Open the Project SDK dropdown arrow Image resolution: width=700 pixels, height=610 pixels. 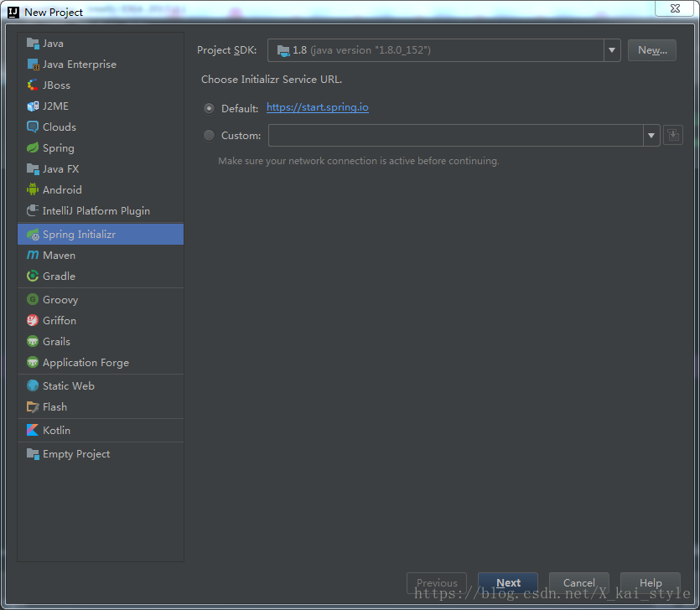click(612, 50)
